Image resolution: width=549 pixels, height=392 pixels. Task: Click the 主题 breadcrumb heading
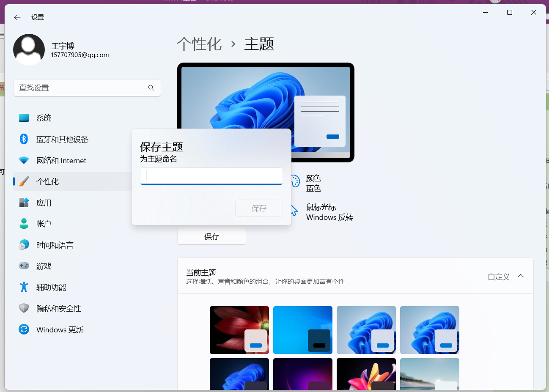point(259,44)
